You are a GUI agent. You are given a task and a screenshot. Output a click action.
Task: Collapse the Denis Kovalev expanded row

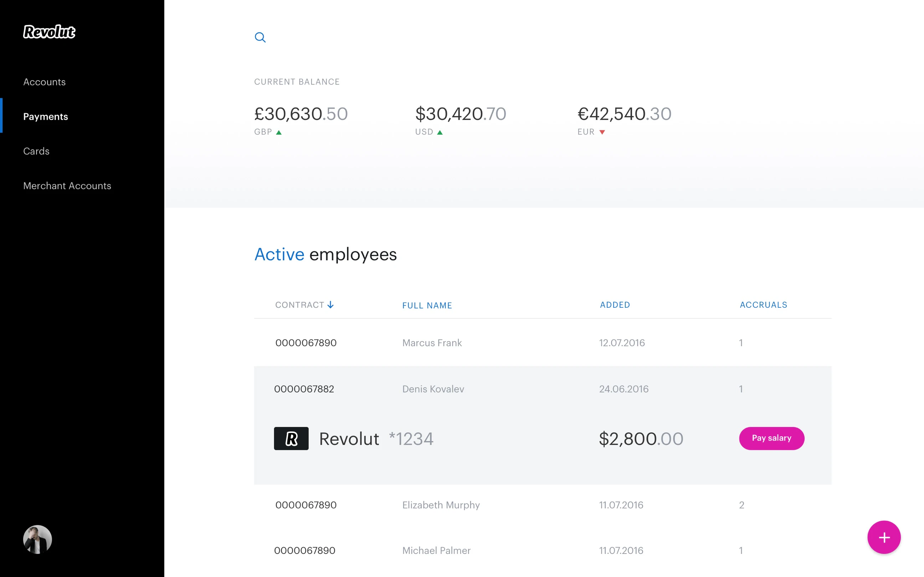pos(433,389)
